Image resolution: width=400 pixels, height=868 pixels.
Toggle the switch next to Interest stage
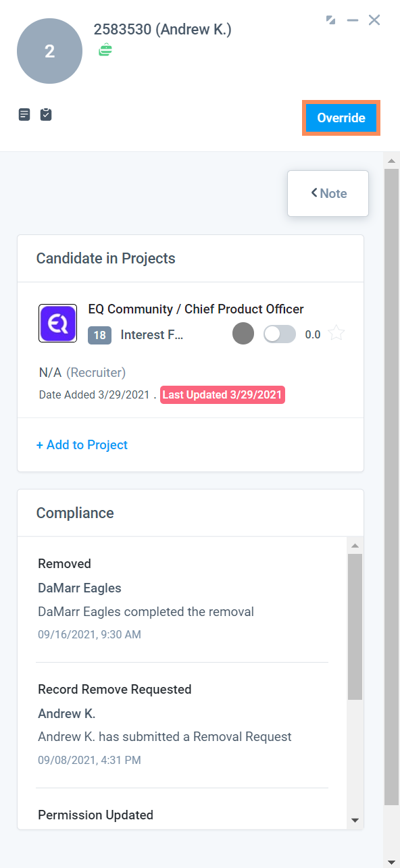click(280, 334)
